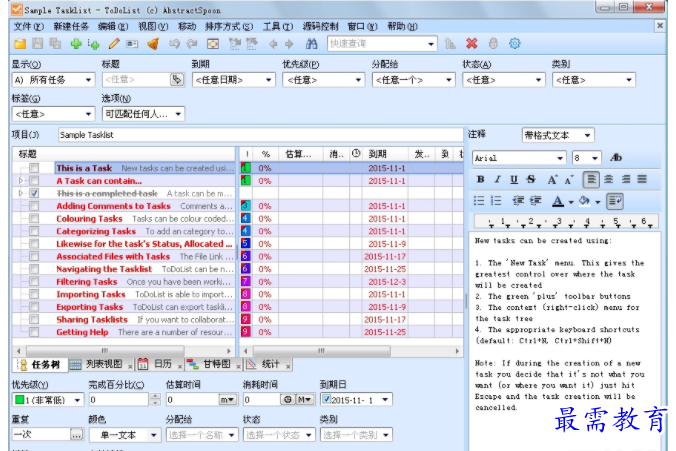Check the 'Categorizing Tasks' checkbox
Viewport: 676px width, 451px height.
[x=34, y=231]
